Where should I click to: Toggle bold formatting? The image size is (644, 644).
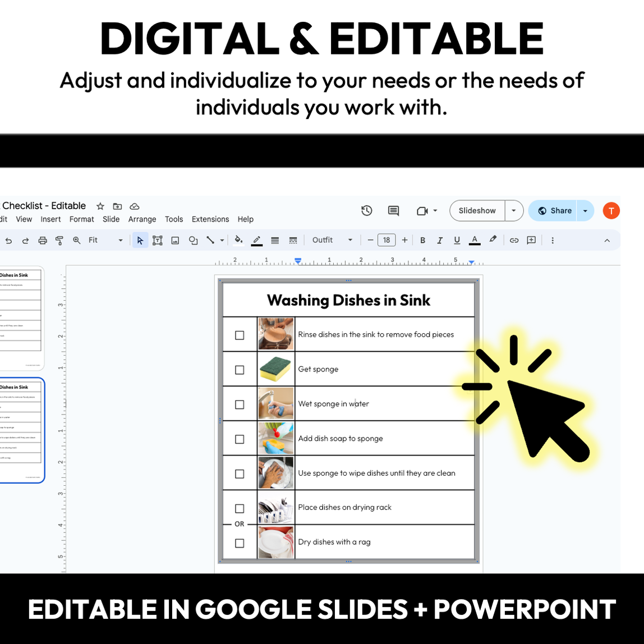coord(422,240)
